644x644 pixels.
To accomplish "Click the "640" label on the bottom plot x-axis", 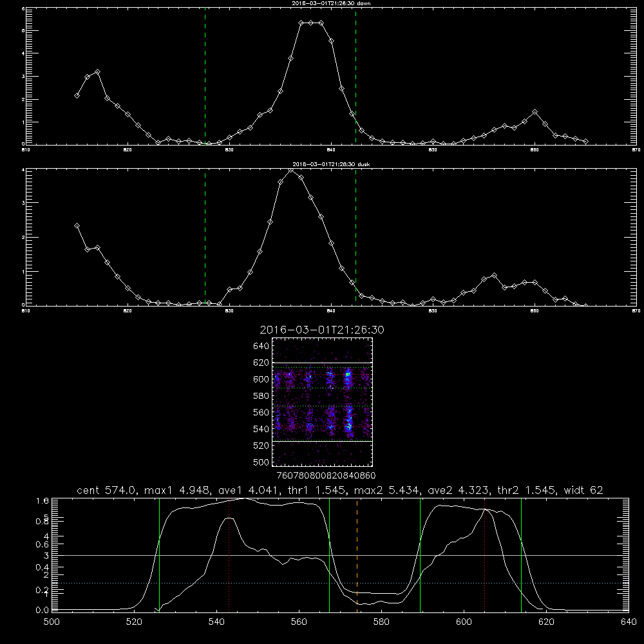I will (x=629, y=622).
